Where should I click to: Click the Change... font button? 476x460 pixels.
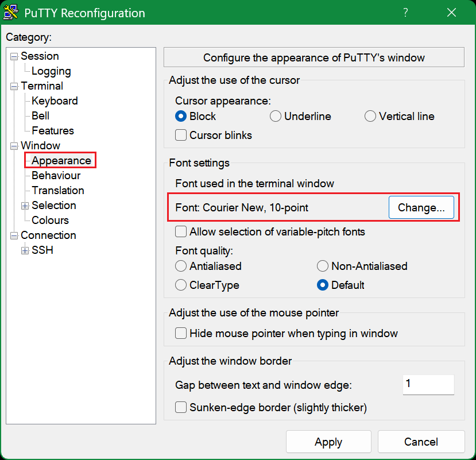click(421, 207)
